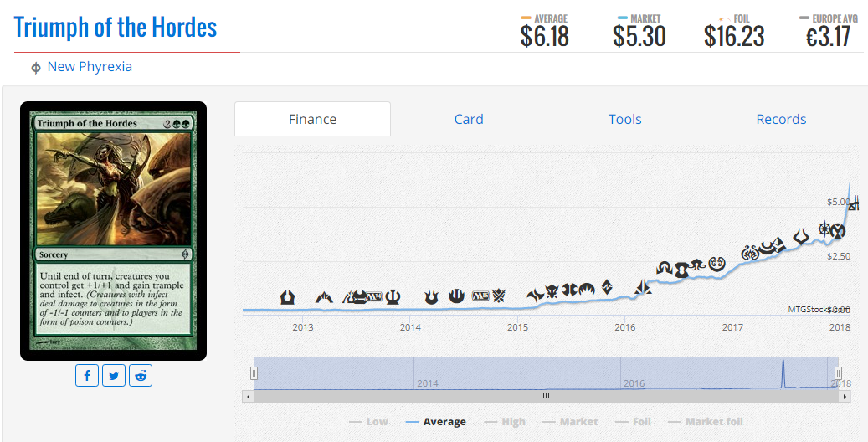This screenshot has height=442, width=868.
Task: Click the Triumph of the Hordes title
Action: [x=116, y=28]
